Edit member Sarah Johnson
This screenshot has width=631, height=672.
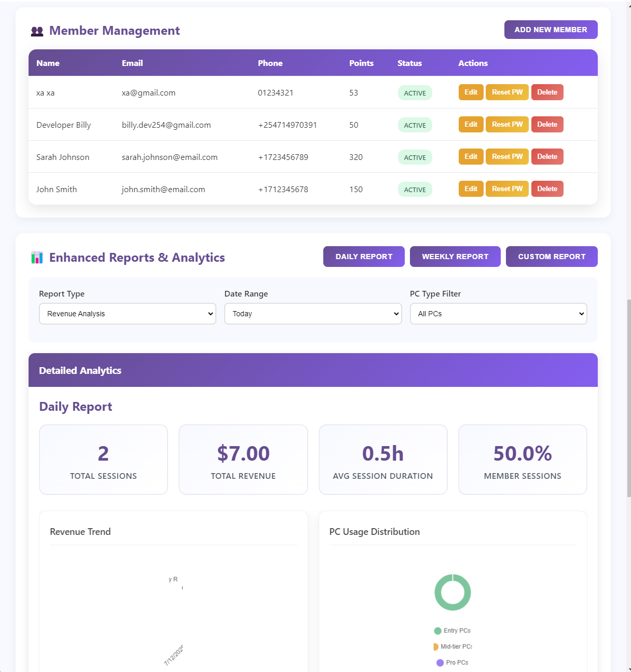coord(471,156)
